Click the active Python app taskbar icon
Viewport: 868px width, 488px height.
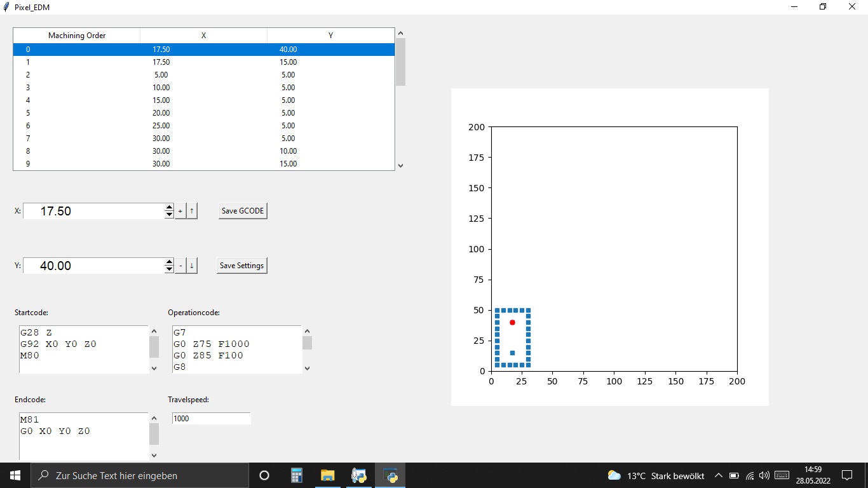[390, 475]
